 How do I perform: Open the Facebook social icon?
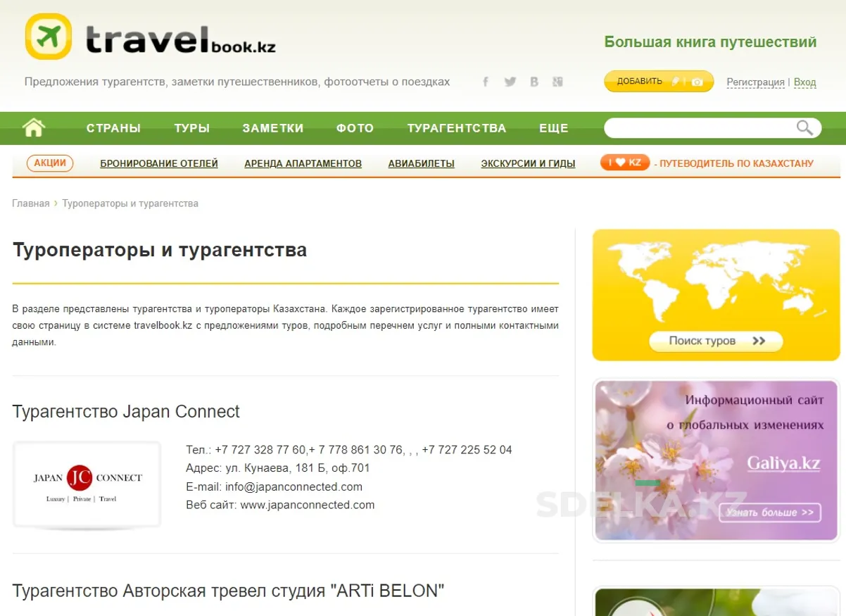486,82
